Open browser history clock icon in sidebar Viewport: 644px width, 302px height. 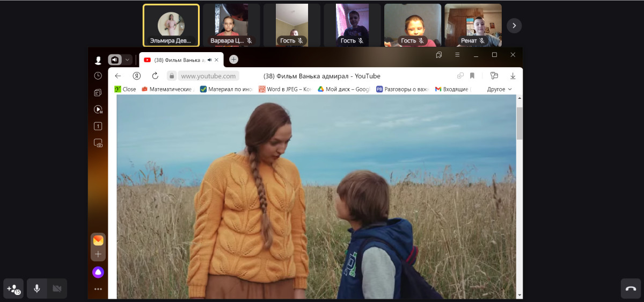(98, 76)
